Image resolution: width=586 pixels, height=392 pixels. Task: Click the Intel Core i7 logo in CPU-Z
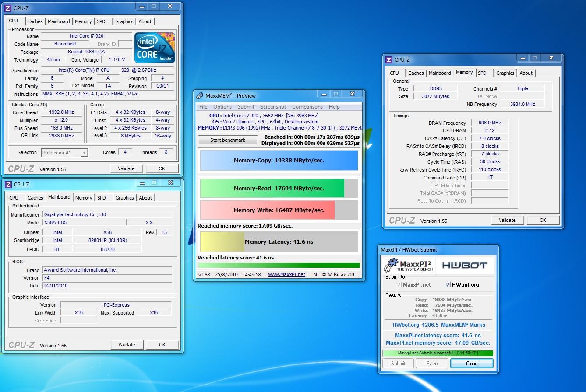tap(155, 48)
